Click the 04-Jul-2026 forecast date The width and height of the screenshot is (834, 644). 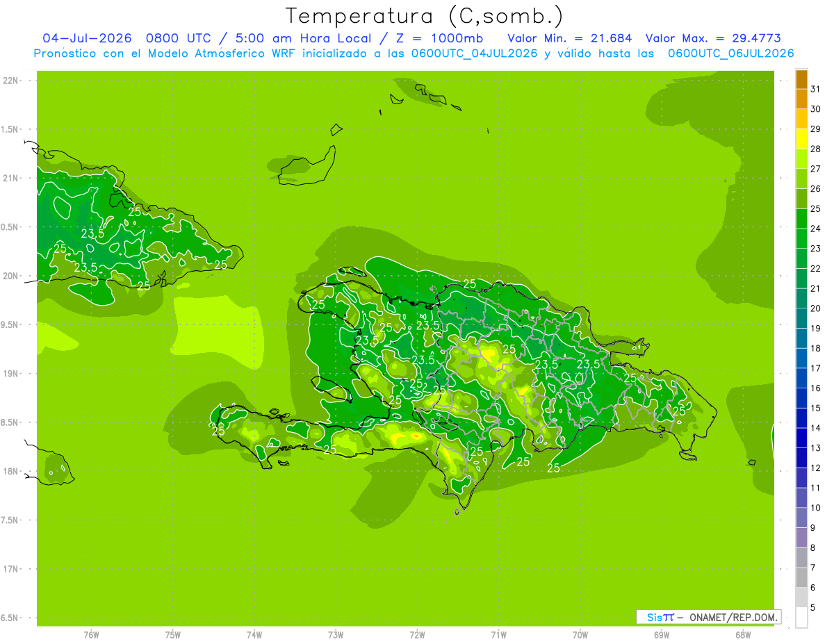tap(88, 38)
